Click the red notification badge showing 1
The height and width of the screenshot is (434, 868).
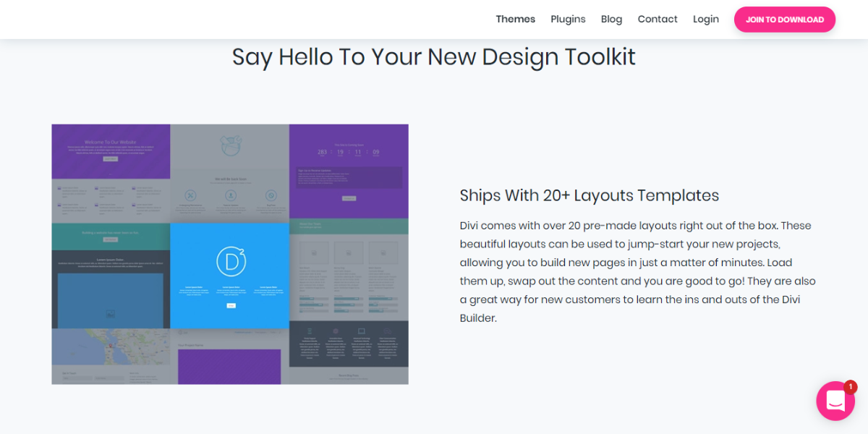(851, 387)
